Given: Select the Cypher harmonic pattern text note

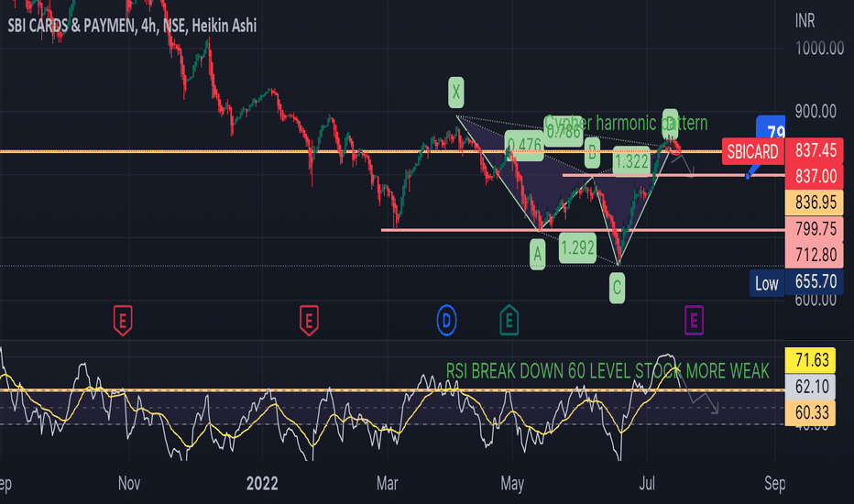Looking at the screenshot, I should tap(626, 123).
